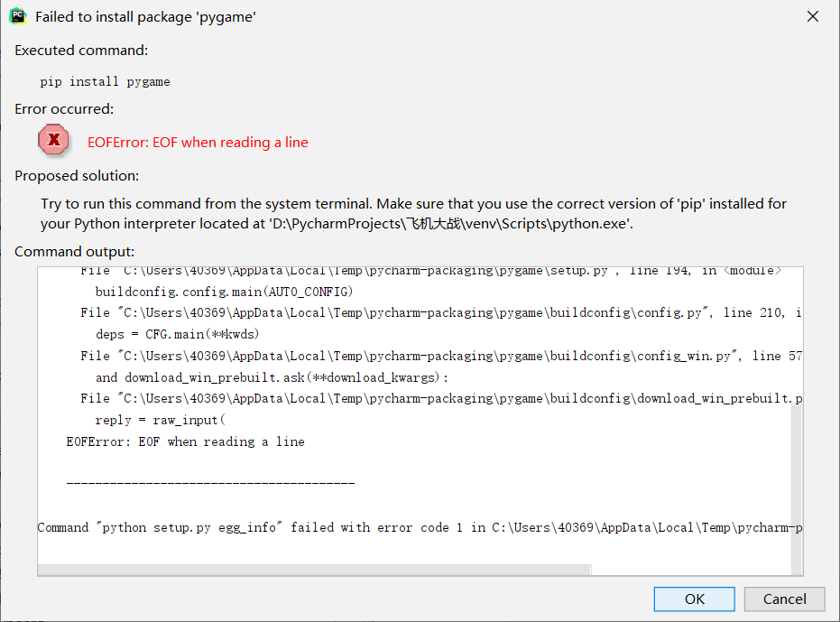Close the failed install dialog
Viewport: 840px width, 622px height.
813,16
